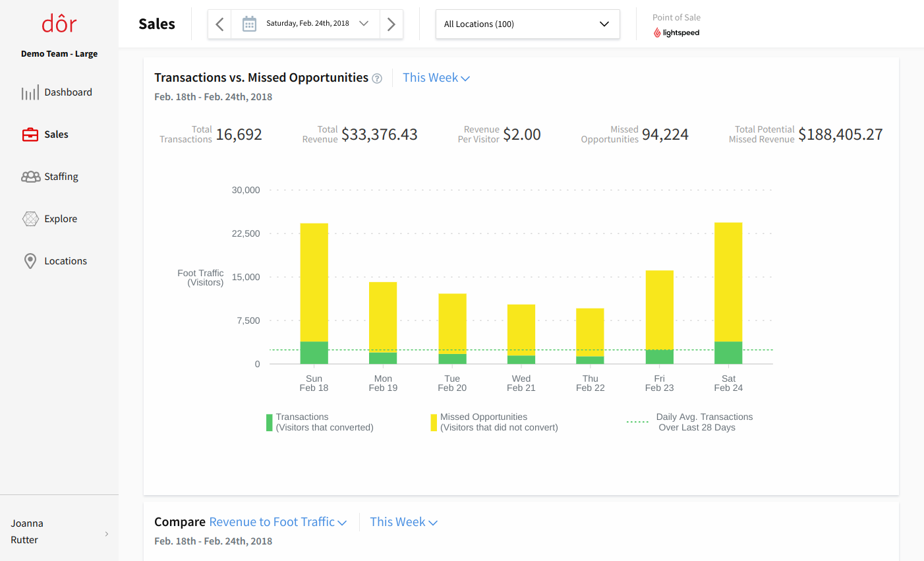The height and width of the screenshot is (561, 924).
Task: Select the Sat Feb 24 bar on the chart
Action: (728, 290)
